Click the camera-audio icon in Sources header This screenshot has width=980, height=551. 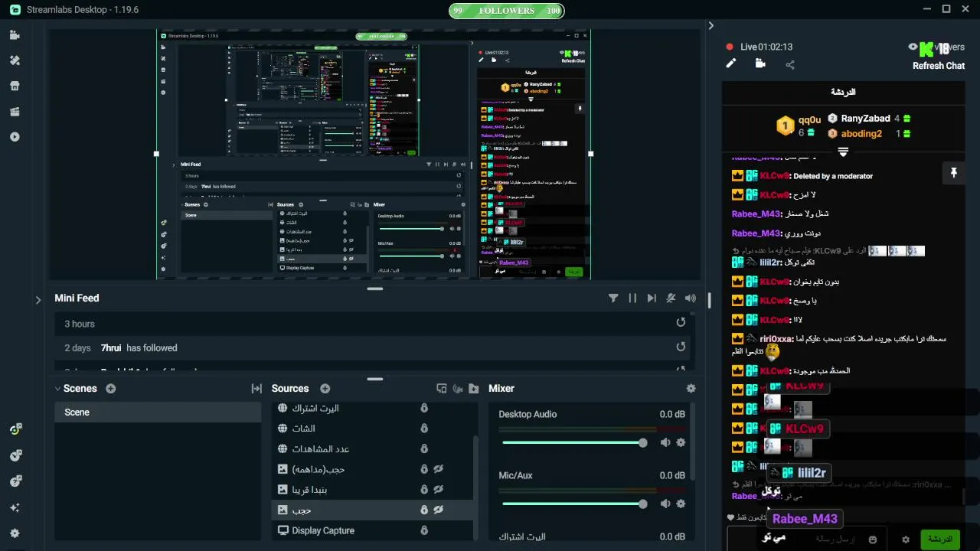click(458, 389)
